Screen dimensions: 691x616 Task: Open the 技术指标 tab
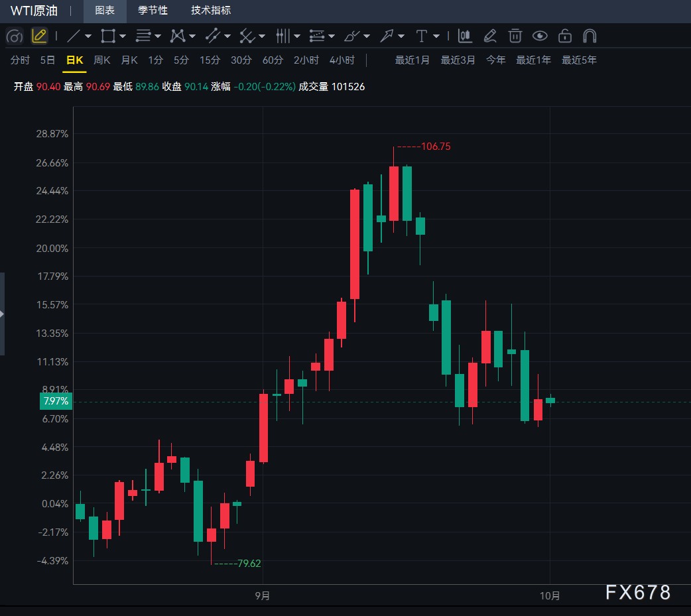pyautogui.click(x=211, y=11)
